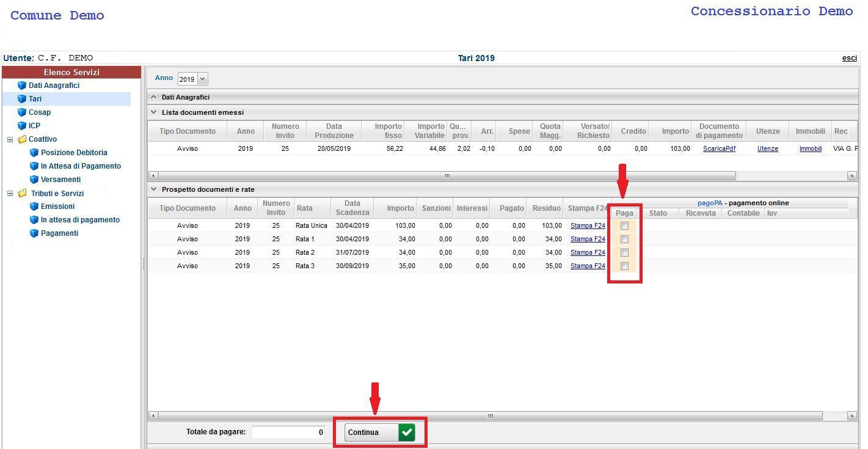868x449 pixels.
Task: Click the ICP cube icon
Action: point(22,126)
